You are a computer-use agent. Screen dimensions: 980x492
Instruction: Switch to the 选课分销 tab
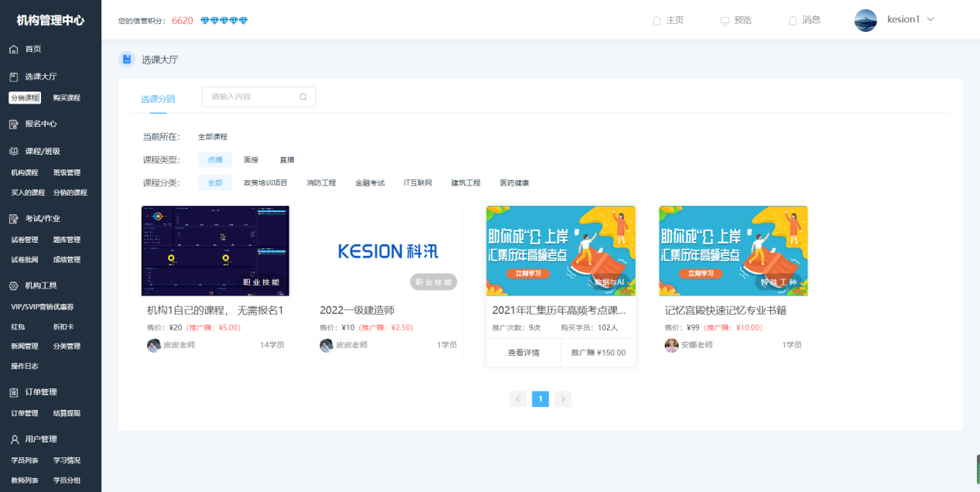tap(157, 98)
